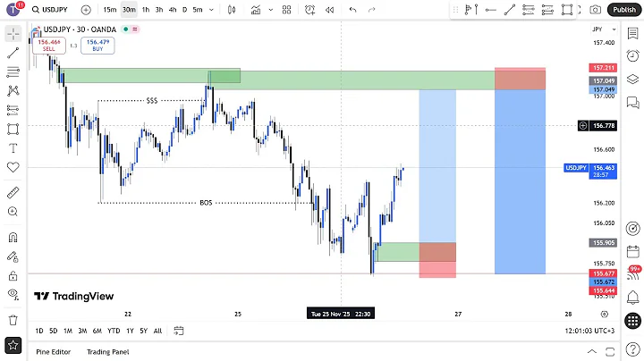
Task: Redo the chart action
Action: (x=372, y=10)
